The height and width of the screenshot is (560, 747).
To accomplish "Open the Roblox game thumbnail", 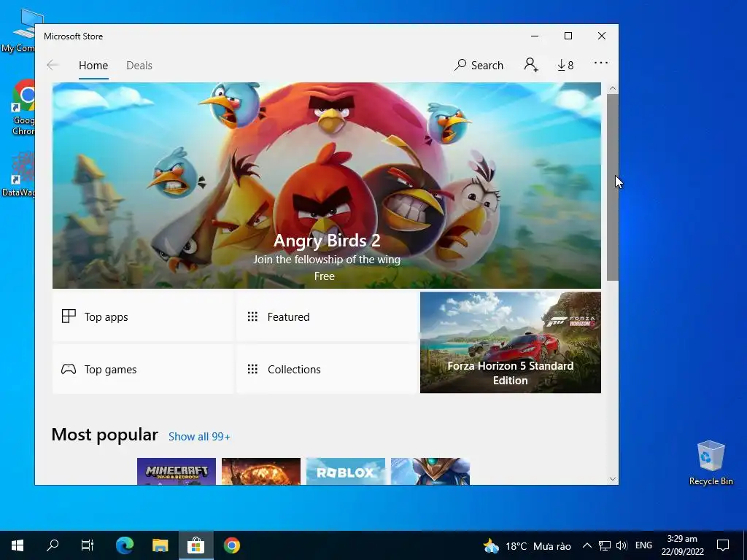I will pyautogui.click(x=345, y=472).
